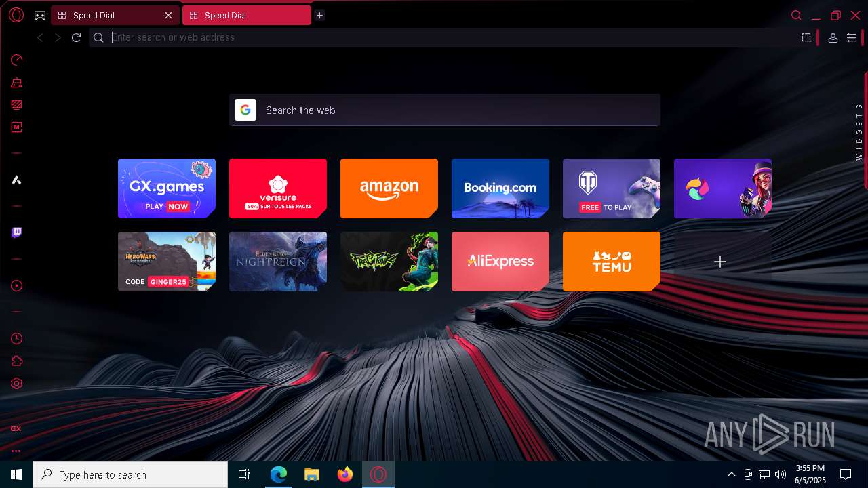Open the Player icon in sidebar

[x=17, y=285]
